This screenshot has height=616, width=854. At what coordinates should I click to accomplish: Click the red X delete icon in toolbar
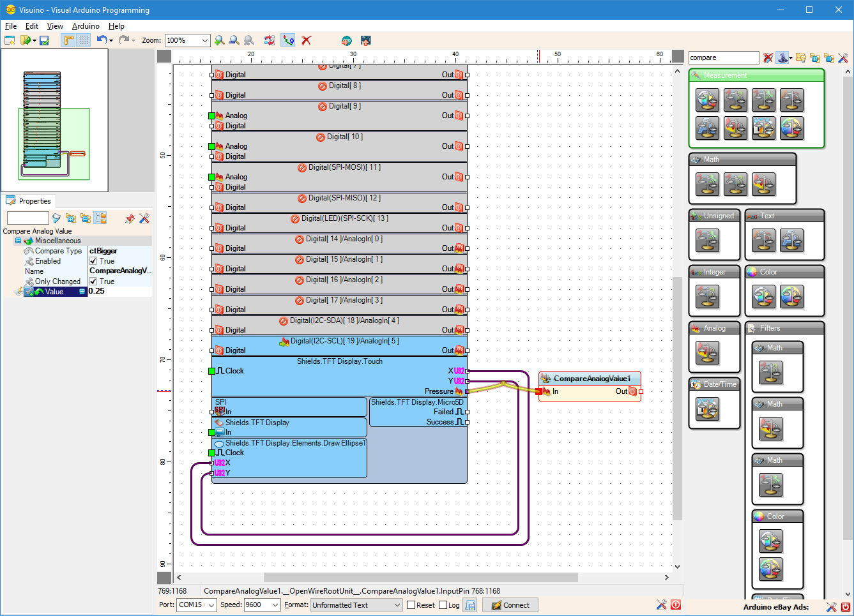[307, 40]
